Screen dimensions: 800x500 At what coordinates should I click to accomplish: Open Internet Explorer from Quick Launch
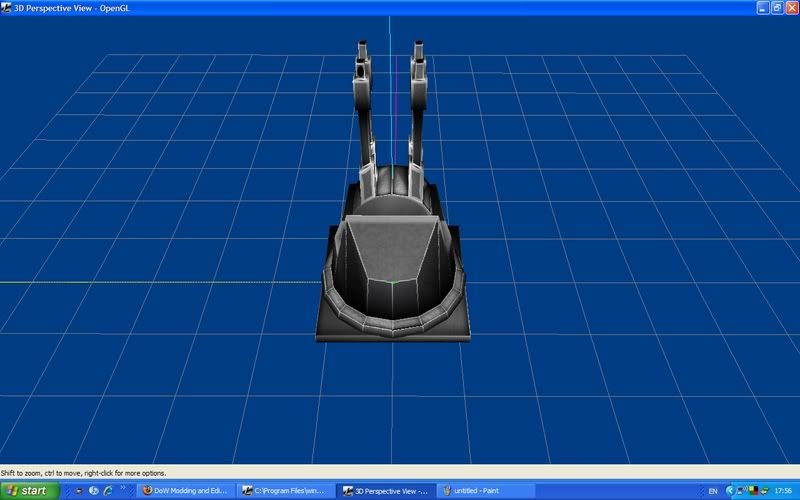(x=107, y=491)
